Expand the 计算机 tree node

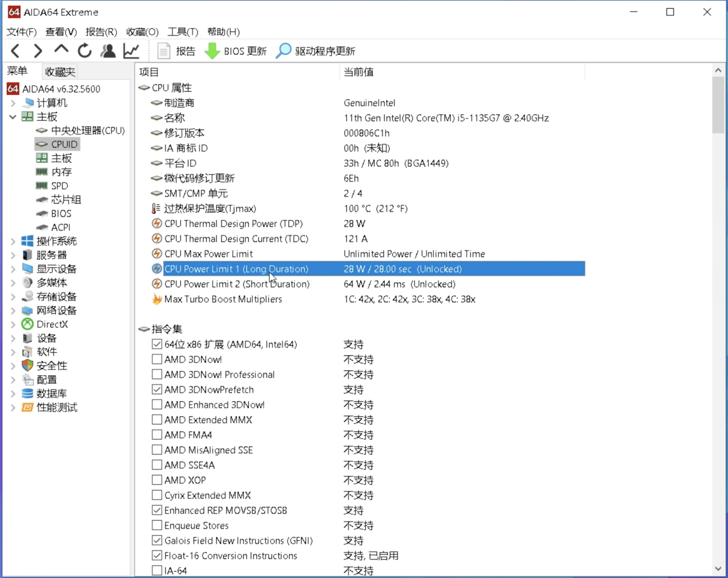pyautogui.click(x=13, y=103)
